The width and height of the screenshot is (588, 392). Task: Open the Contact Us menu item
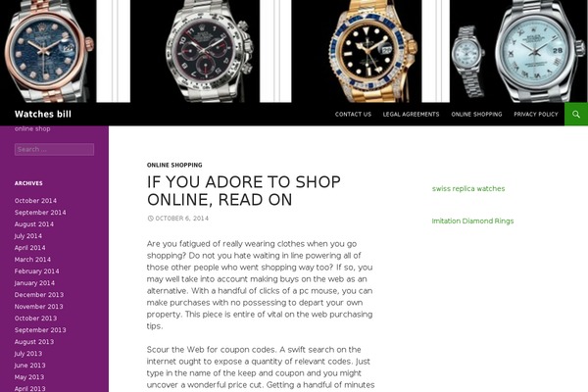click(353, 114)
